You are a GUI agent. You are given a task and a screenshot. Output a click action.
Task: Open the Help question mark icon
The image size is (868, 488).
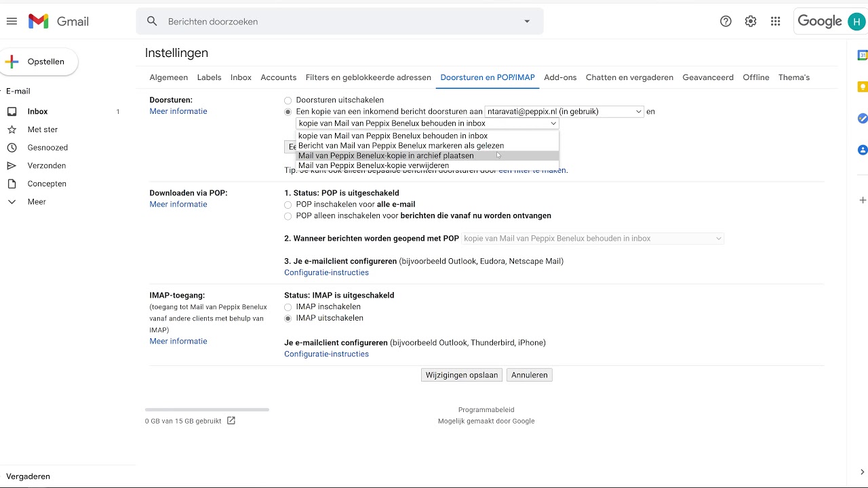tap(726, 22)
